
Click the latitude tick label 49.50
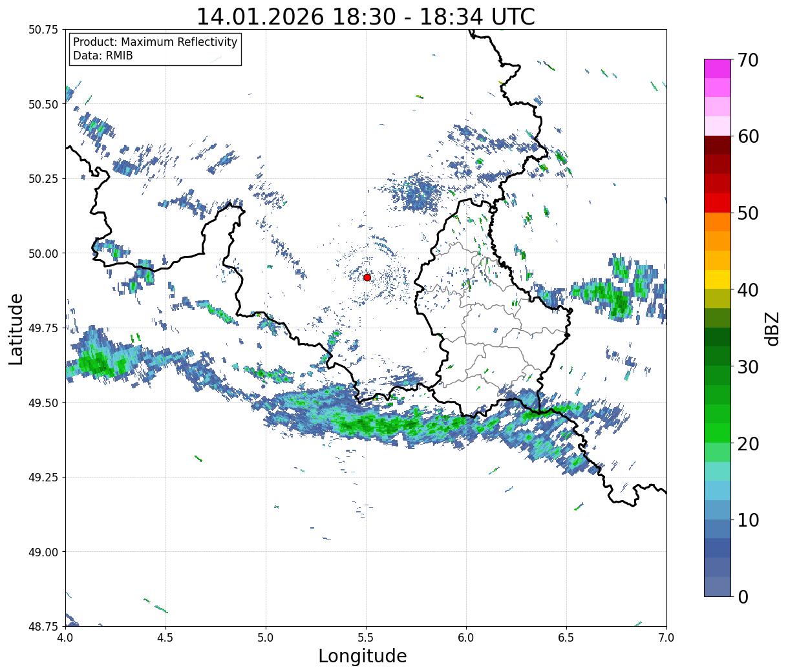click(x=43, y=403)
